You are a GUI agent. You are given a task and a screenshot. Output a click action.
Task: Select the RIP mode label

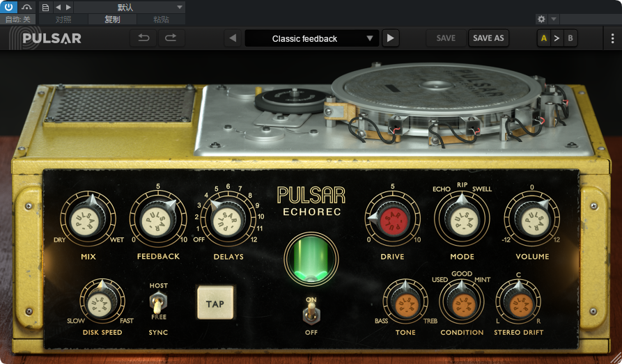tap(462, 184)
